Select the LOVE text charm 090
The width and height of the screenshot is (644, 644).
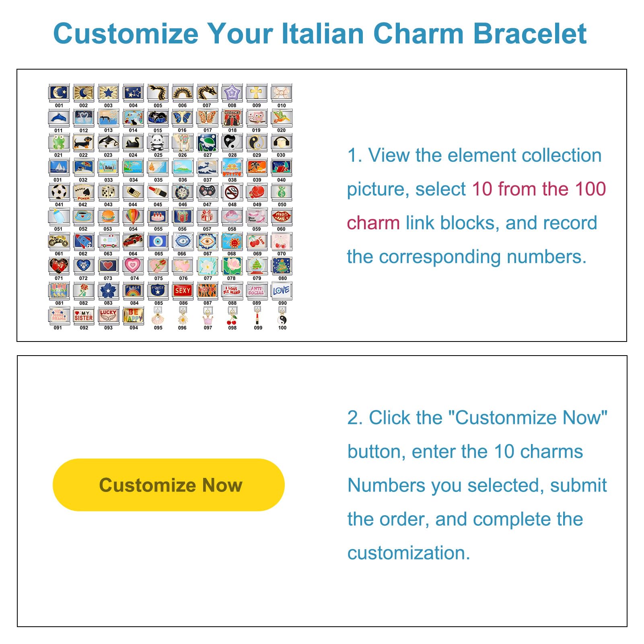[281, 290]
